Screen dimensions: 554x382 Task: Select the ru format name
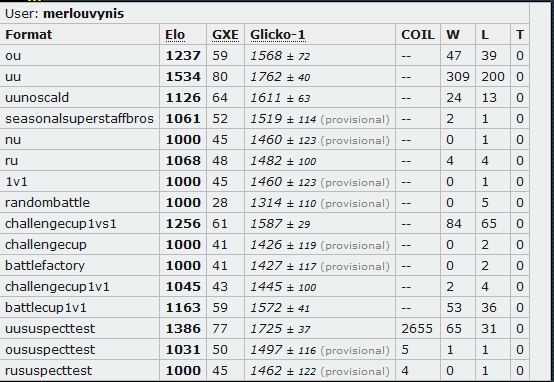11,161
